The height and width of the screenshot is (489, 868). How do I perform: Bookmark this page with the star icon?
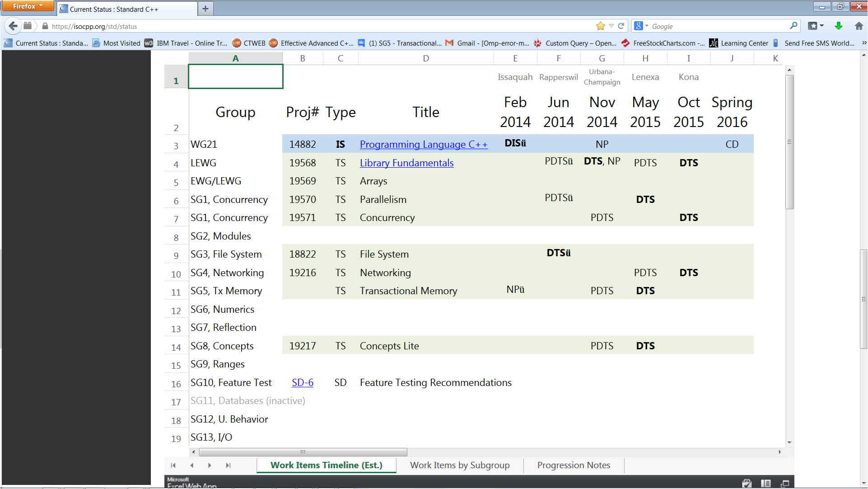(600, 26)
